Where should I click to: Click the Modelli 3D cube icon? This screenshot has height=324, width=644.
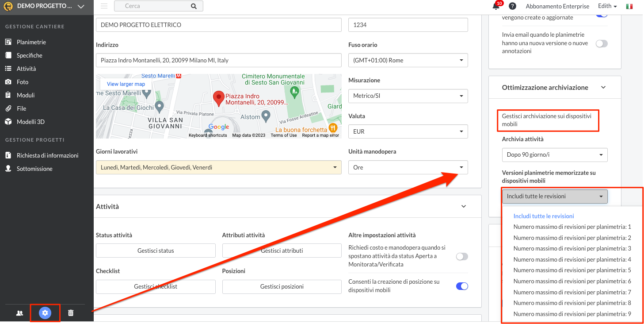click(8, 122)
